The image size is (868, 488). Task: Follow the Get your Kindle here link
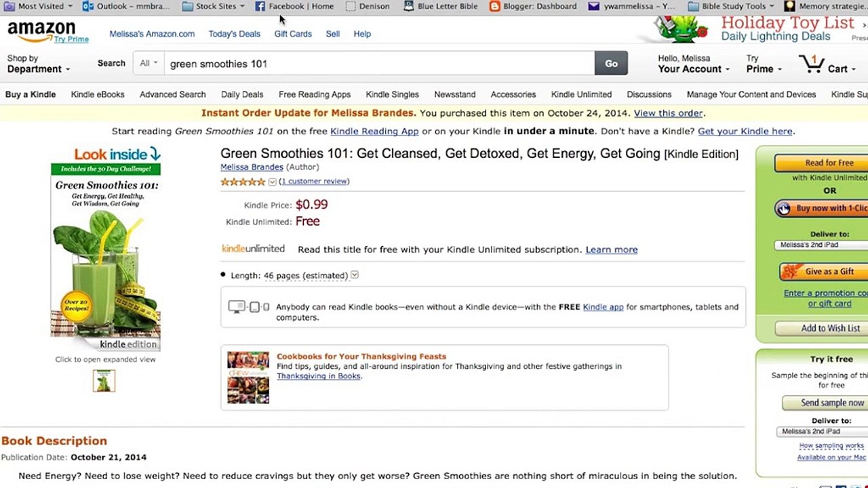point(745,131)
